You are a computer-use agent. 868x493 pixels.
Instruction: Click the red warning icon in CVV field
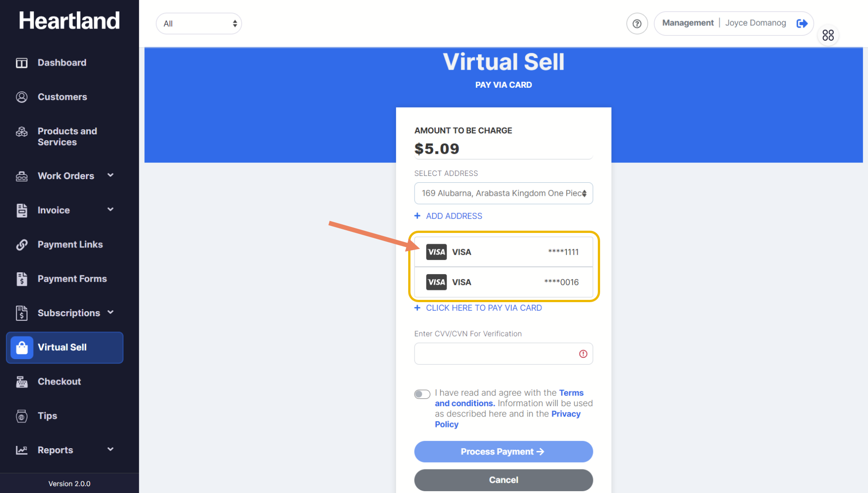coord(583,354)
